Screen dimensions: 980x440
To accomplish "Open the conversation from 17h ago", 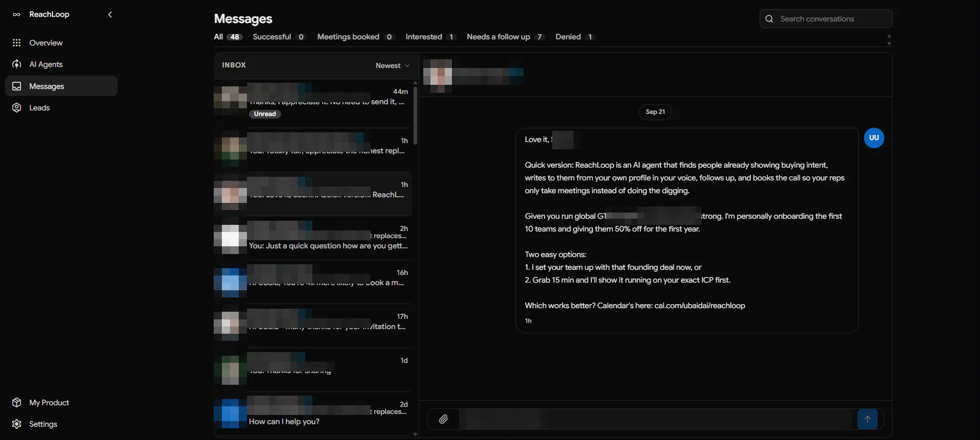I will 313,326.
